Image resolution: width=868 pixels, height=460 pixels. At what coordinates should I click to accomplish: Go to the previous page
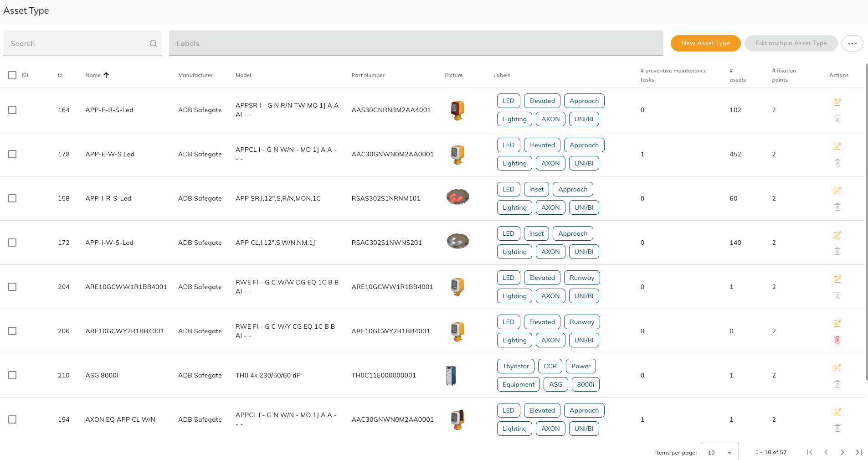[826, 452]
